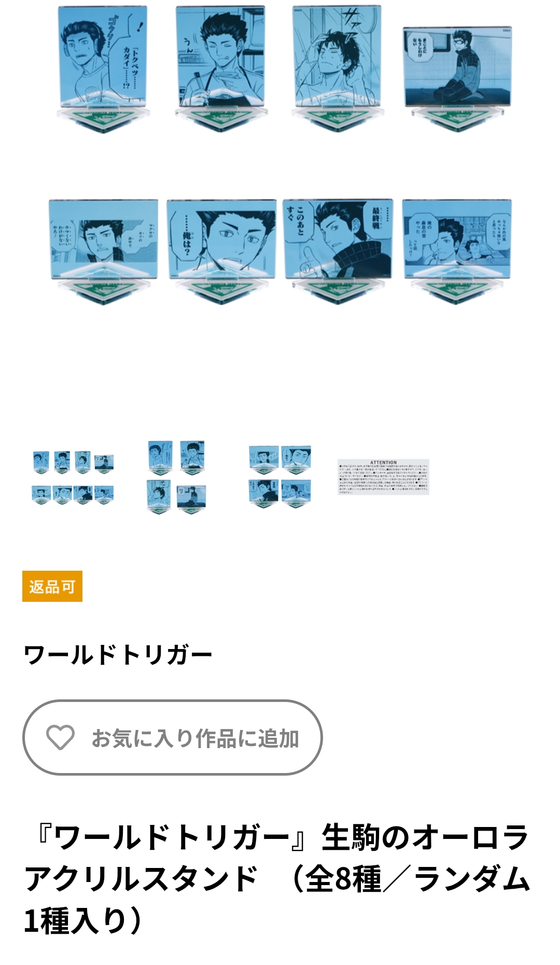Click the product title 生駒のオーロラアクリルスタンド
The height and width of the screenshot is (965, 560).
[x=277, y=878]
